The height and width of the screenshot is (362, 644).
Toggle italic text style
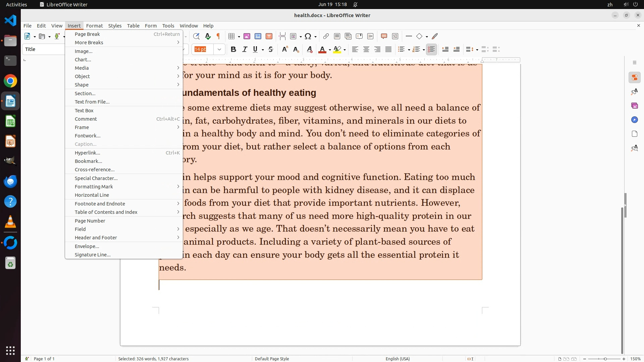(245, 49)
